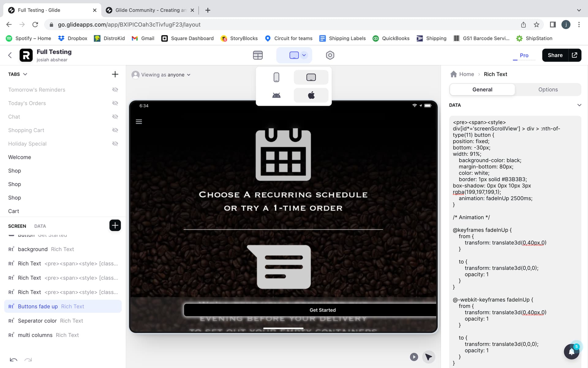Viewport: 588px width, 368px height.
Task: Click the Share button
Action: 555,55
